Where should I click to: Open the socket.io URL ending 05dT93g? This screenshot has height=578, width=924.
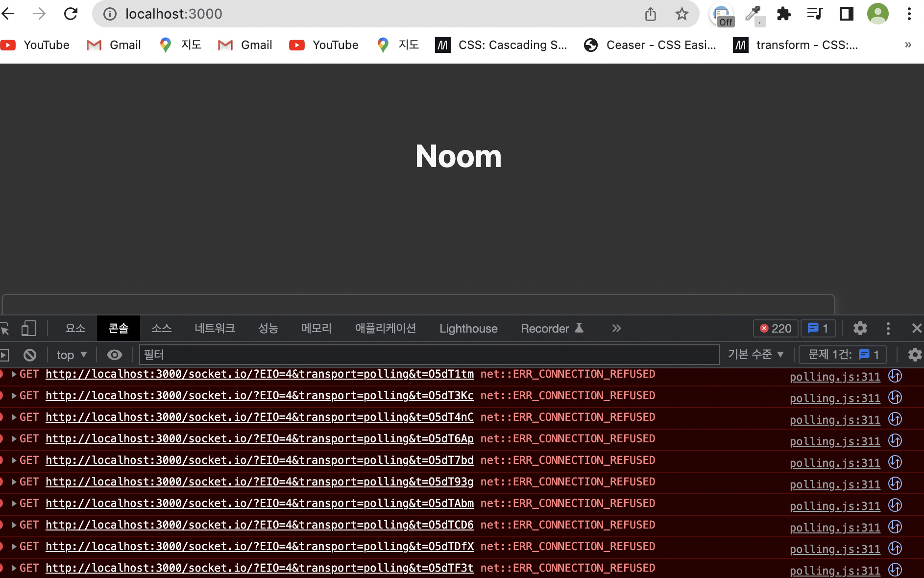tap(260, 482)
